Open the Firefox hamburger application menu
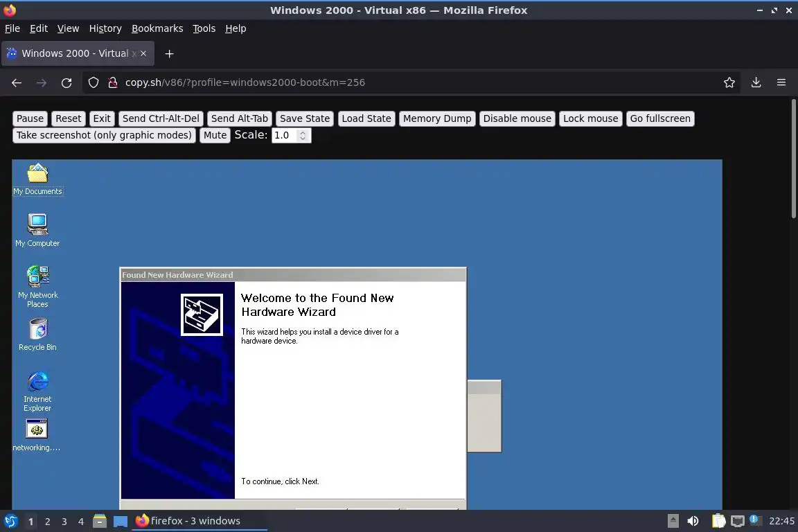This screenshot has height=532, width=798. tap(781, 82)
